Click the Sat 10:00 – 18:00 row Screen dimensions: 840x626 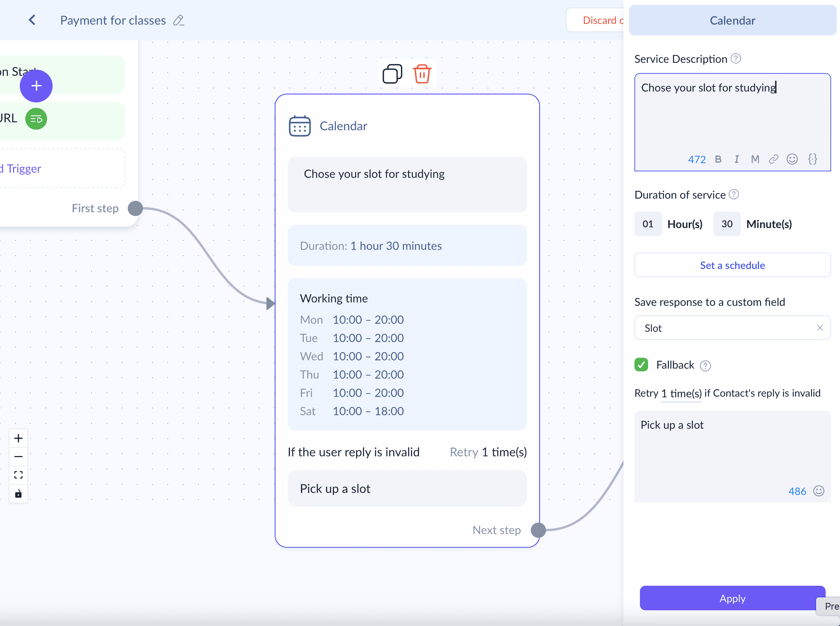[x=352, y=411]
